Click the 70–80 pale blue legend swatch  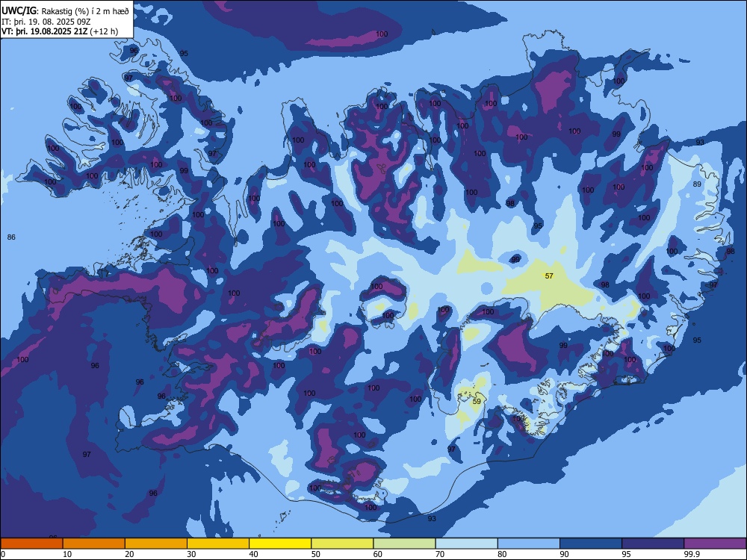[x=467, y=544]
